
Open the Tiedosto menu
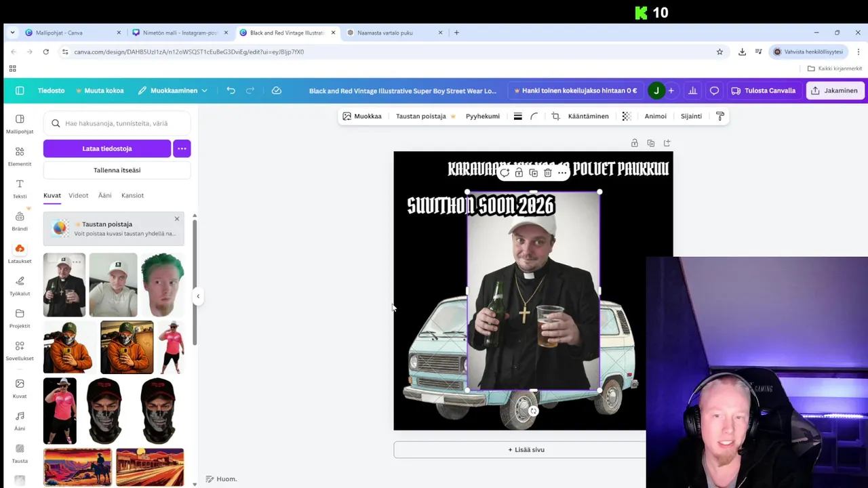click(x=51, y=90)
